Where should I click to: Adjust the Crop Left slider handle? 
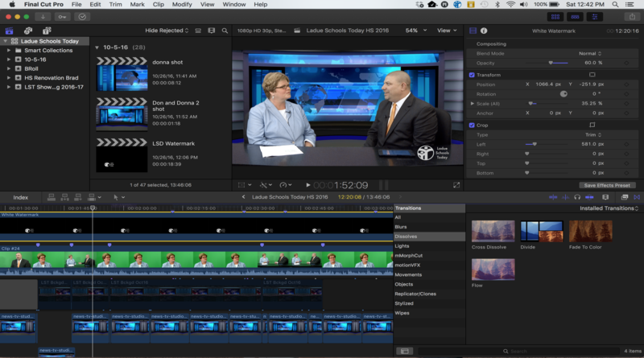(x=535, y=144)
